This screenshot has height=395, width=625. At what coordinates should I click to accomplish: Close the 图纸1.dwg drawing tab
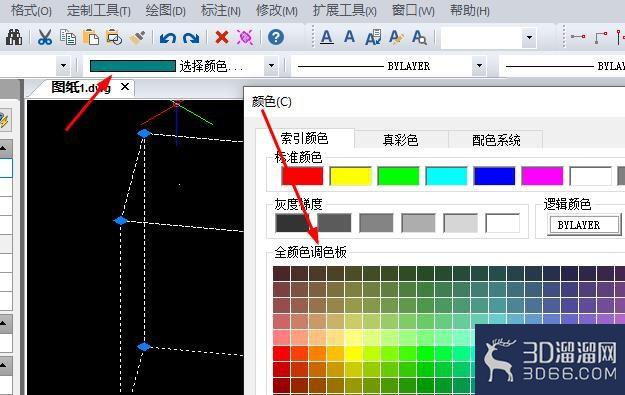(125, 86)
